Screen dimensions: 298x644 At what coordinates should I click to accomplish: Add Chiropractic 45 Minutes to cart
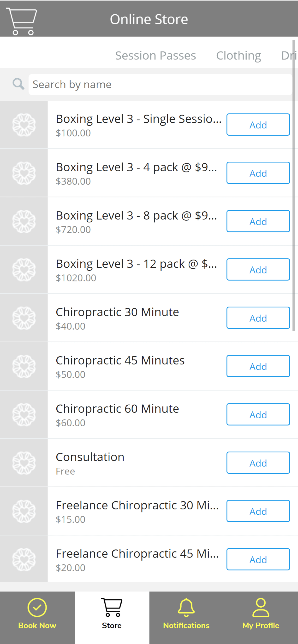[258, 366]
